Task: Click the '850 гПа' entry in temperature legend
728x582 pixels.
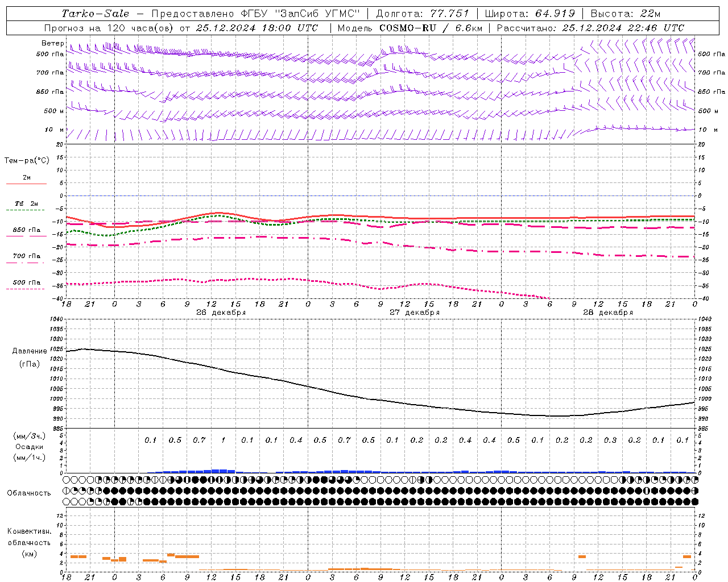Action: 27,230
